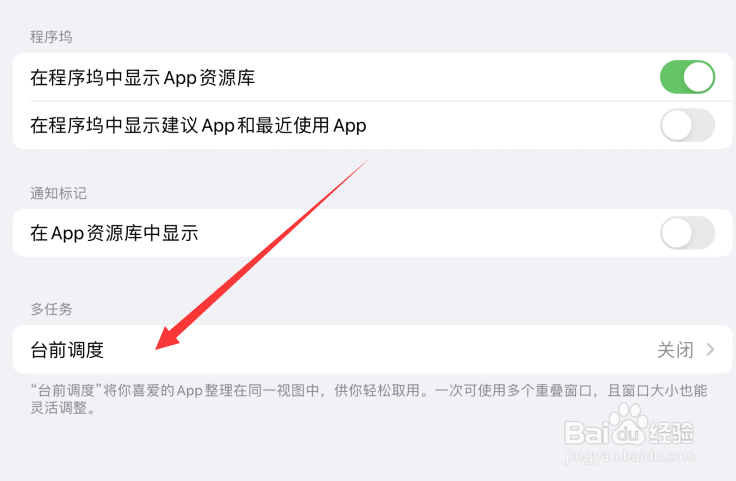Click the 程序坞 section header

[51, 37]
